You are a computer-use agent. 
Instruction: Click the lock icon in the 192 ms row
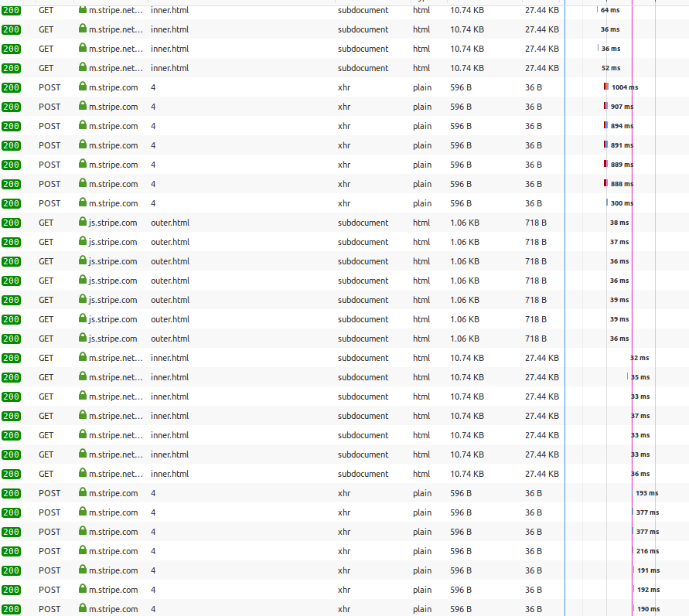point(83,589)
